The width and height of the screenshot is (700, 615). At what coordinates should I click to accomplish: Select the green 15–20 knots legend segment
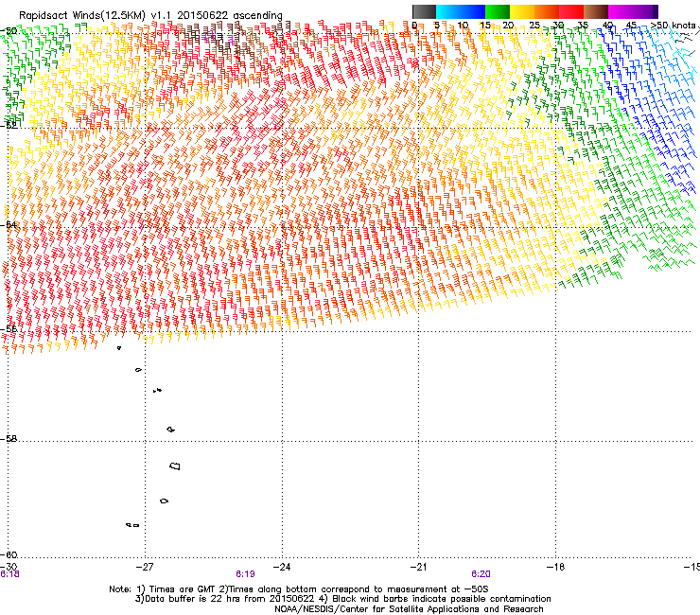pos(498,11)
